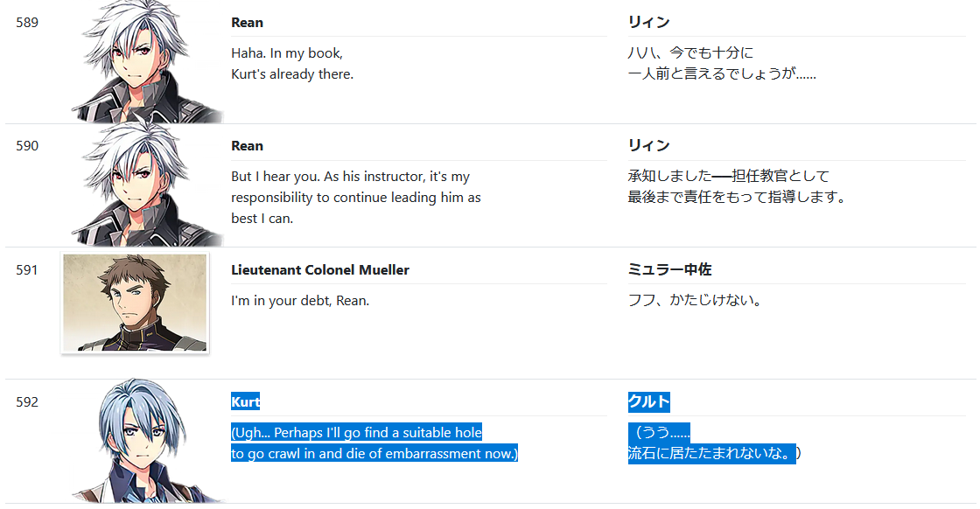Click the highlighted Japanese name クルト

(x=648, y=401)
